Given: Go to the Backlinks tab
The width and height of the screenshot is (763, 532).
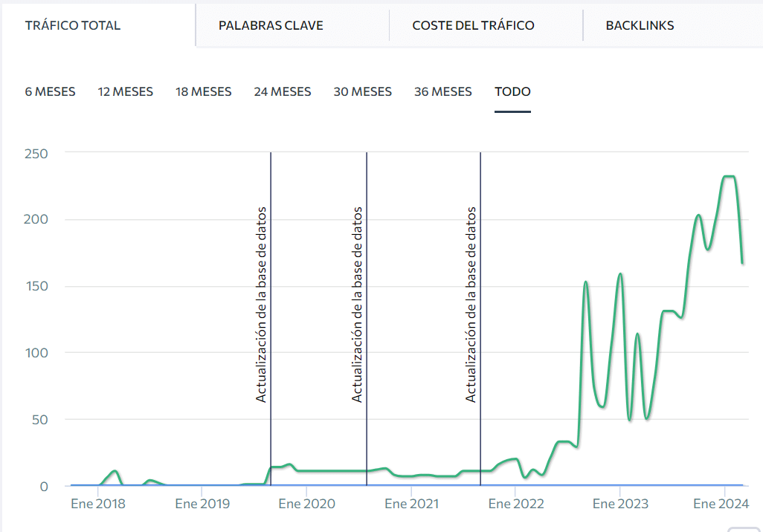Looking at the screenshot, I should click(x=640, y=25).
